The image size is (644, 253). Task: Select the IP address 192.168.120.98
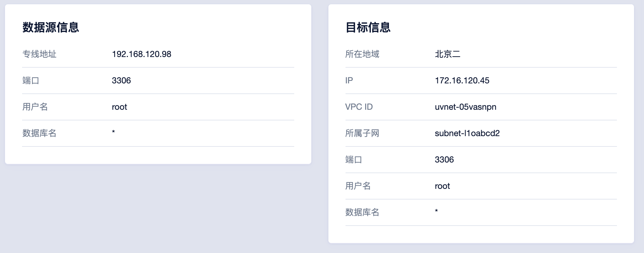tap(141, 54)
